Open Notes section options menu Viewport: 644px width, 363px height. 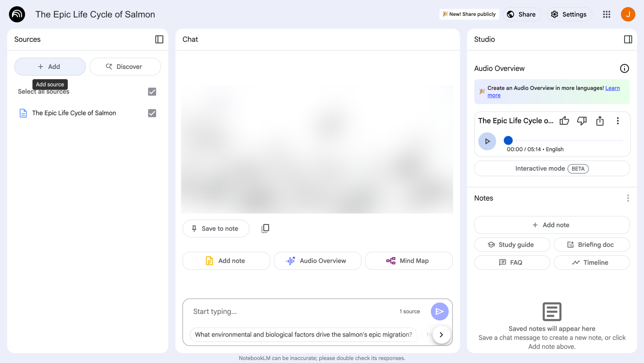pyautogui.click(x=628, y=198)
